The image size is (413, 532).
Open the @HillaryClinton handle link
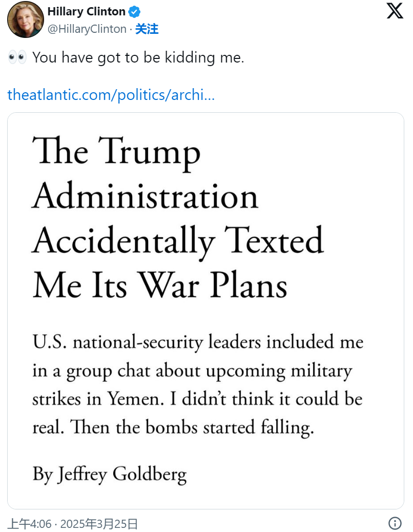coord(87,29)
